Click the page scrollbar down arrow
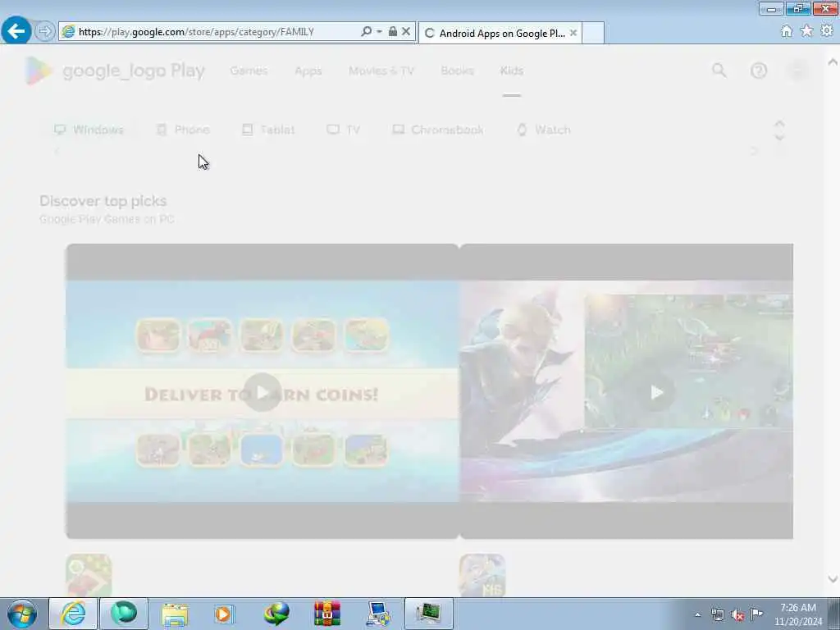The width and height of the screenshot is (840, 630). coord(833,578)
